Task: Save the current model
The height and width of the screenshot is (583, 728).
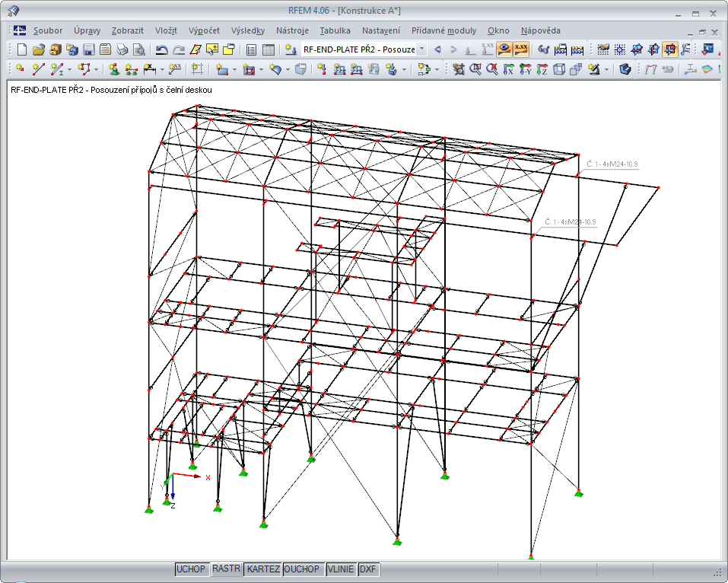Action: [89, 49]
